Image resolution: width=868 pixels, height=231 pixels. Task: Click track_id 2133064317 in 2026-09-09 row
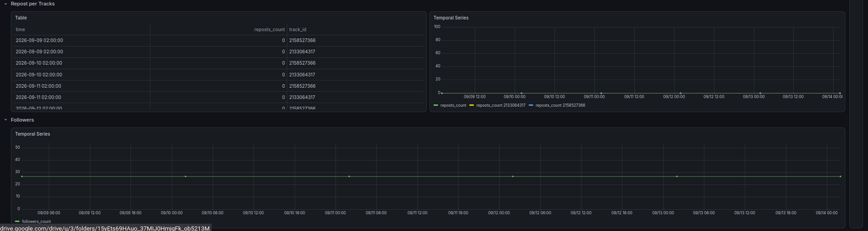pyautogui.click(x=302, y=52)
